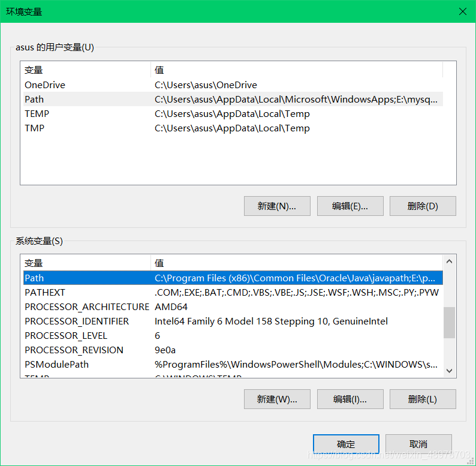
Task: Select PSModulePath system variable row
Action: [233, 364]
